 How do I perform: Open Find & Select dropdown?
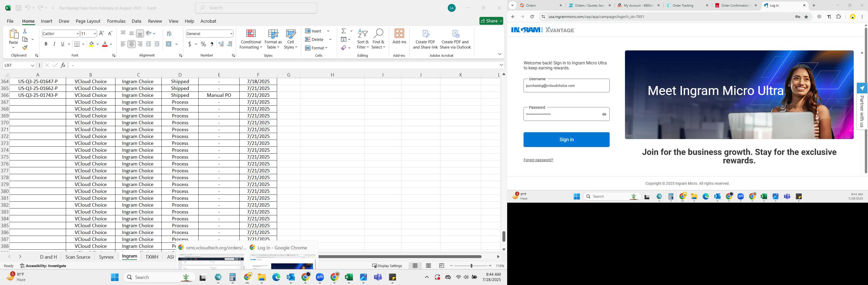point(379,39)
